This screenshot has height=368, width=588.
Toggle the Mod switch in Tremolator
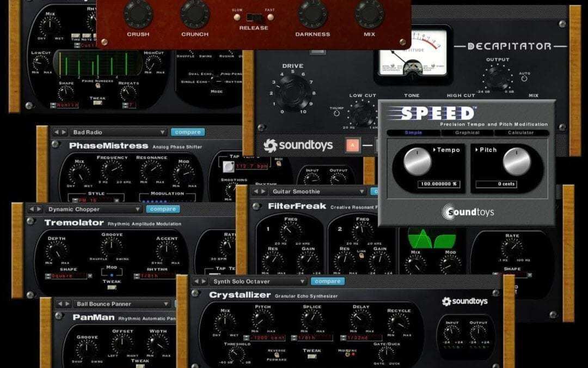[x=112, y=275]
